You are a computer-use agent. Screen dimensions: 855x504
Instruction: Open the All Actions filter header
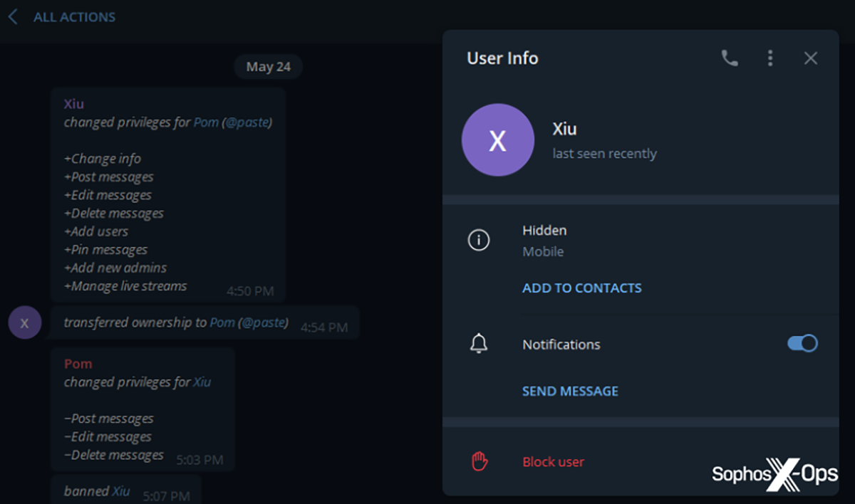click(74, 17)
